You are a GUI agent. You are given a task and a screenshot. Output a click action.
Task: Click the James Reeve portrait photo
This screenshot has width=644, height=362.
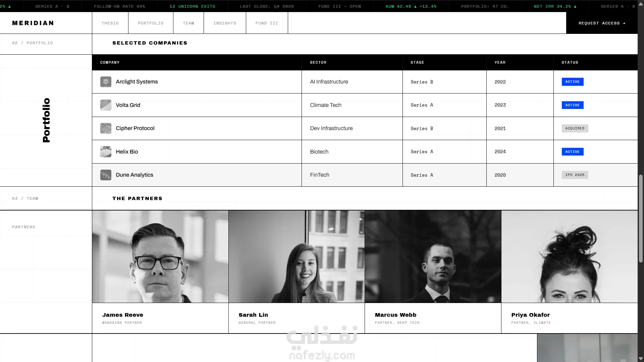coord(160,256)
